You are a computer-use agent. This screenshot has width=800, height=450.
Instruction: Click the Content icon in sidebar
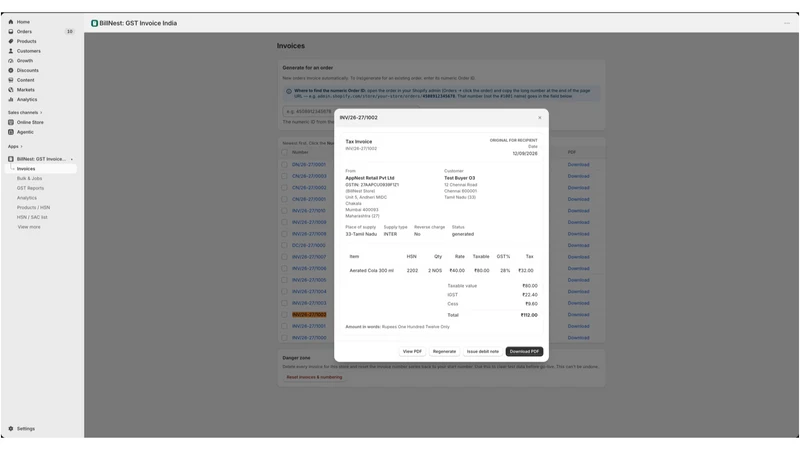[11, 80]
